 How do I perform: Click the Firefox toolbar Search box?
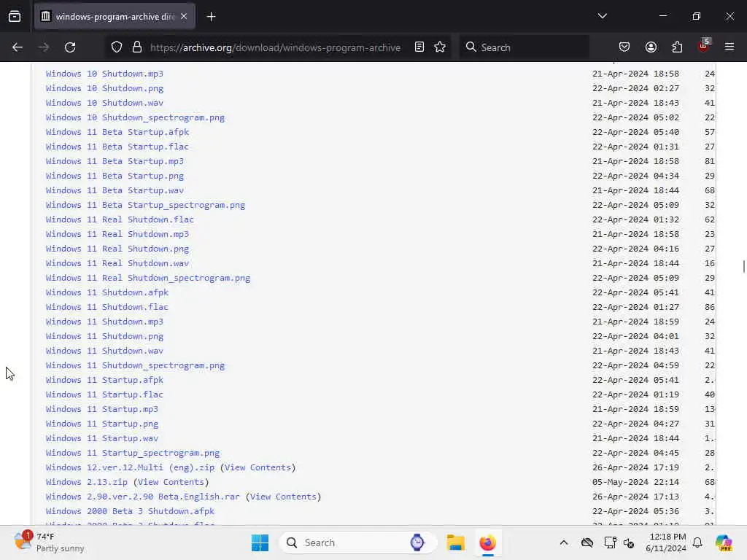pos(524,47)
